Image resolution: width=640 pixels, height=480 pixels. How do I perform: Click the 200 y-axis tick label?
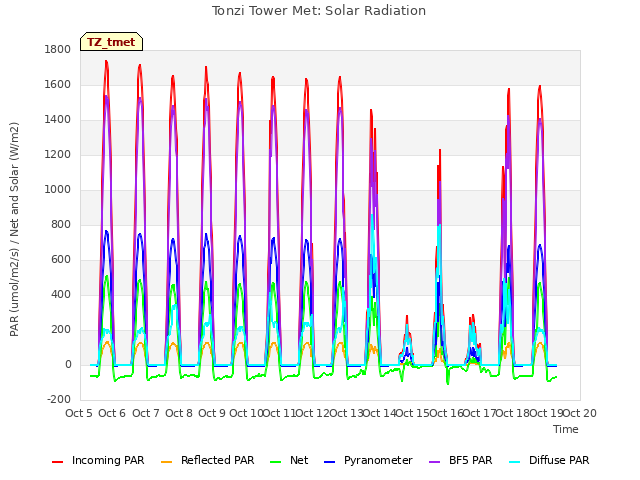(x=61, y=329)
